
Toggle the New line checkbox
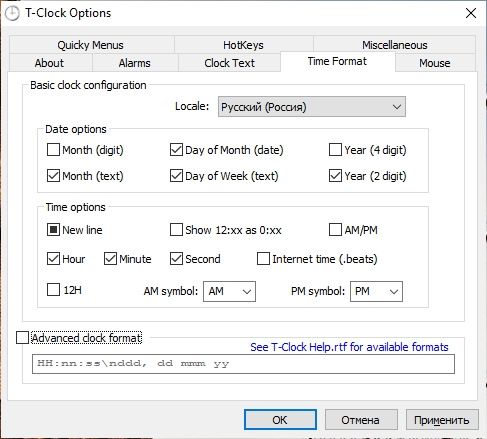53,230
